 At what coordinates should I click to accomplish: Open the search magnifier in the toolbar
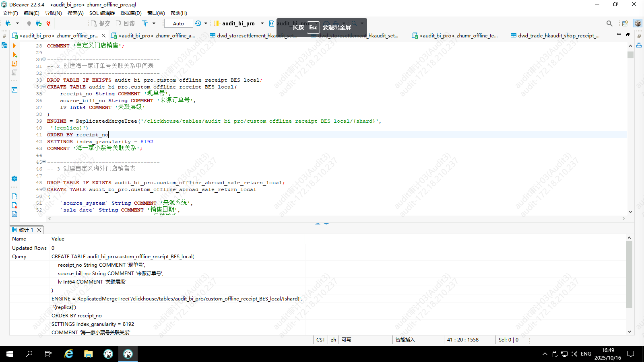[x=609, y=23]
